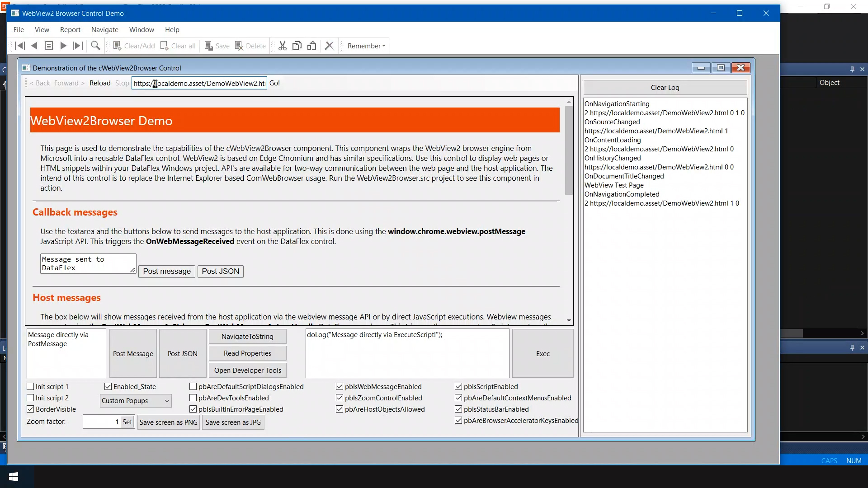Click the WebView2 Browser Control Demo title icon
The height and width of the screenshot is (488, 868).
point(15,13)
